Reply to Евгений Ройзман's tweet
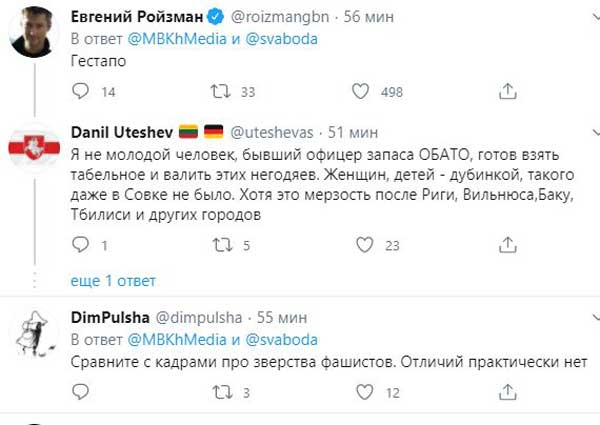This screenshot has height=425, width=600. 82,92
